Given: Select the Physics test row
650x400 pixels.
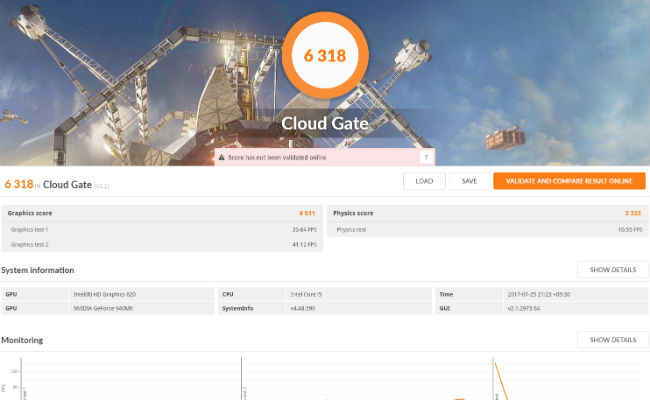Looking at the screenshot, I should coord(488,229).
